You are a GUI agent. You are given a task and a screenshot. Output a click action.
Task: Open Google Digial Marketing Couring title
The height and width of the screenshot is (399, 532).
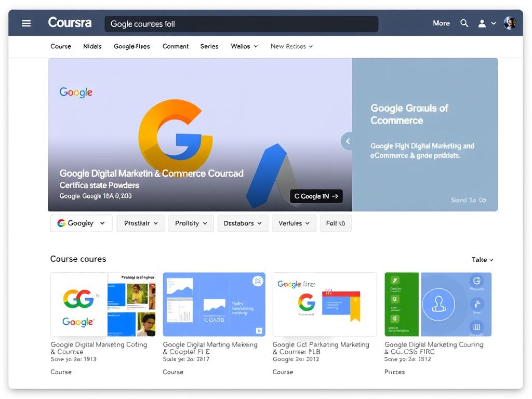coord(434,348)
